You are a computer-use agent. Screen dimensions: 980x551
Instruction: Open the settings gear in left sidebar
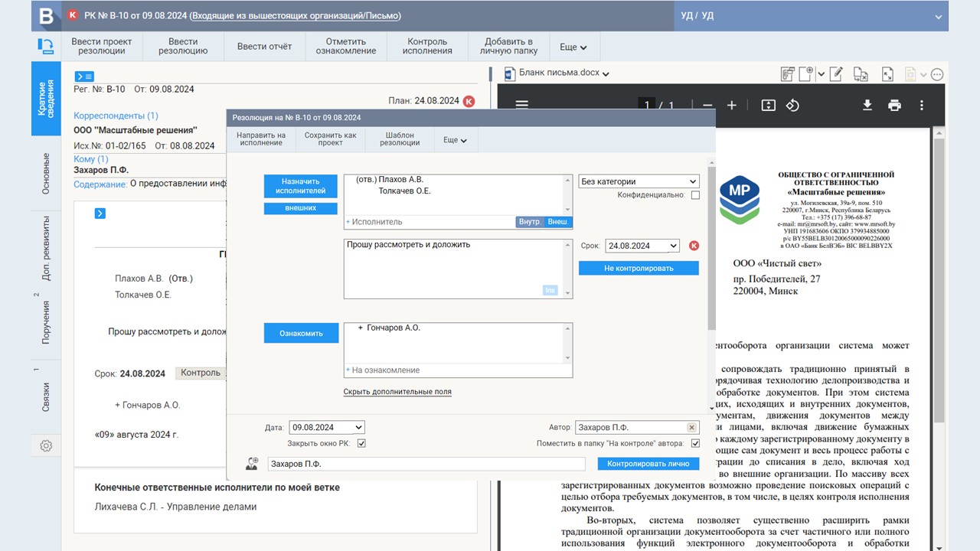click(46, 445)
